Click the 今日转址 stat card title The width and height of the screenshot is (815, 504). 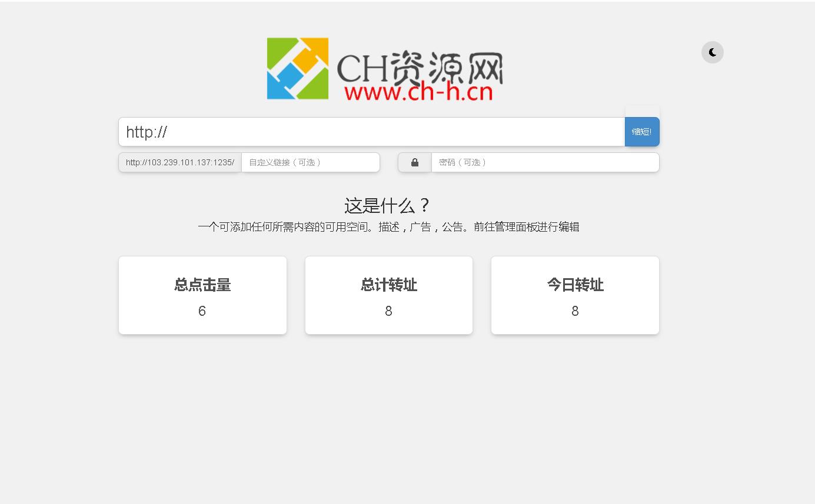pyautogui.click(x=576, y=285)
